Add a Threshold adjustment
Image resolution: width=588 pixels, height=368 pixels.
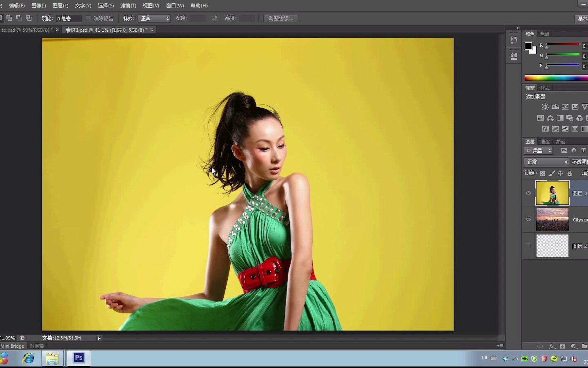565,129
